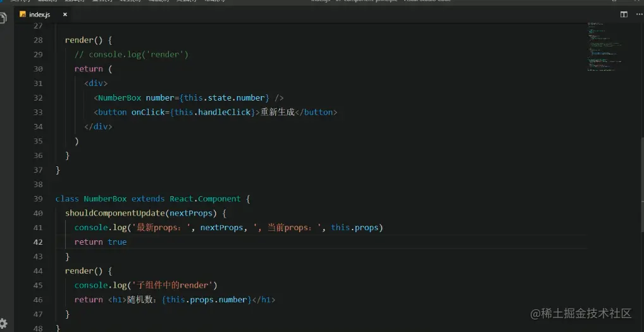Click 'render()' on line 28
Screen dimensions: 644x332
(84, 40)
